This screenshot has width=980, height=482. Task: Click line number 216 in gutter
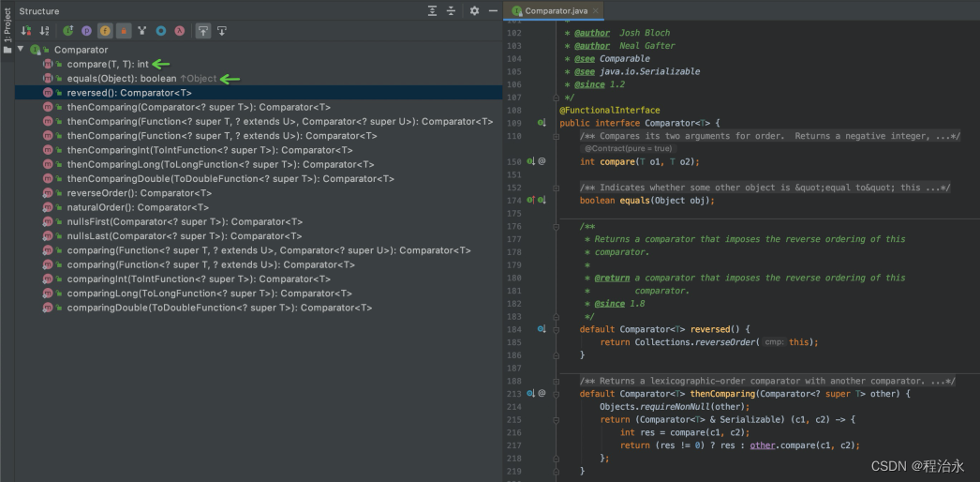coord(513,432)
